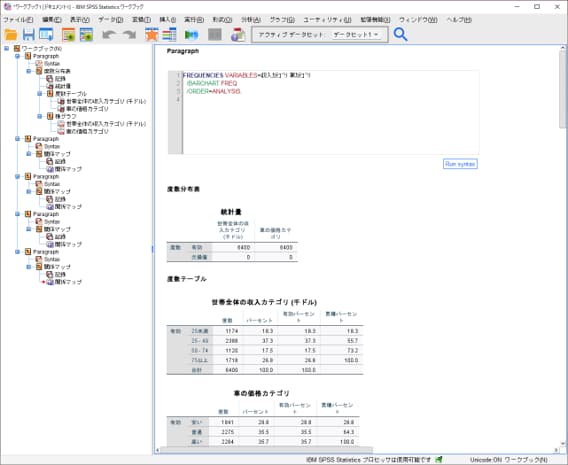Select 世帯全体の収入カテゴリ under 度数テーブル
The image size is (568, 465).
[106, 101]
